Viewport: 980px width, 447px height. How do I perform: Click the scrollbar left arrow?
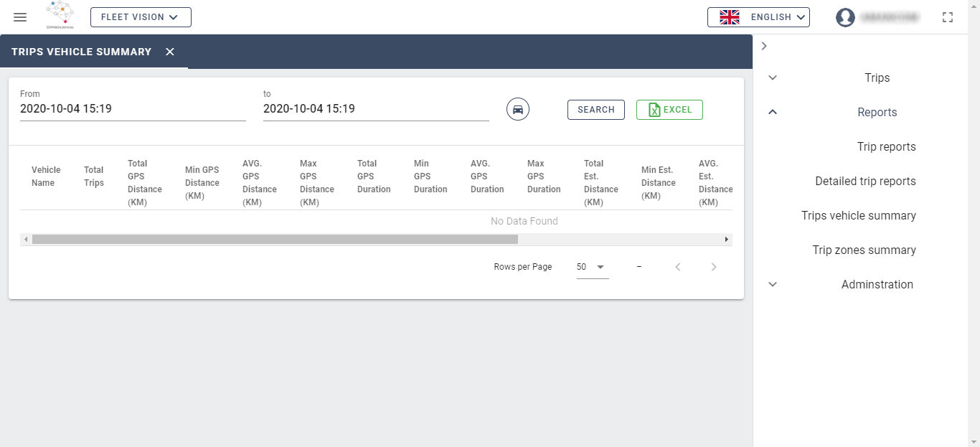(26, 240)
